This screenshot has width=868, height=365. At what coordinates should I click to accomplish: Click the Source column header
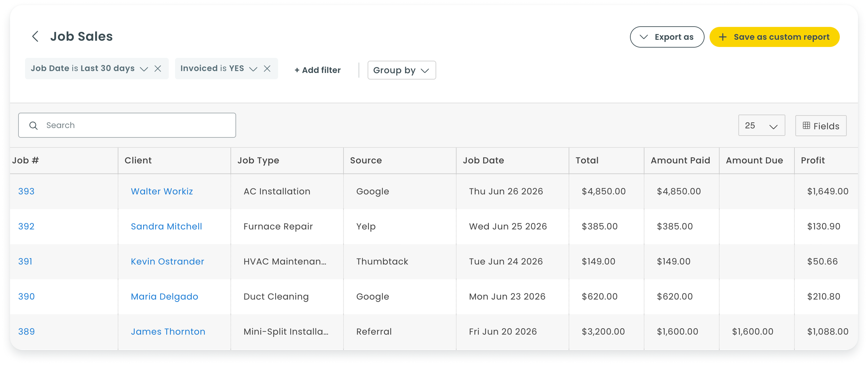pyautogui.click(x=400, y=161)
